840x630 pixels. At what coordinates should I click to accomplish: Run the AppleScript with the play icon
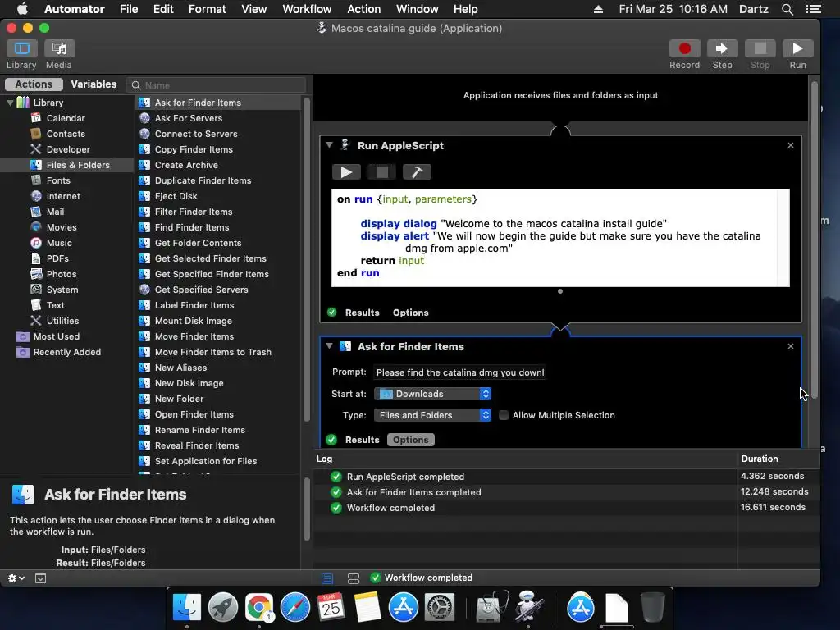click(347, 172)
